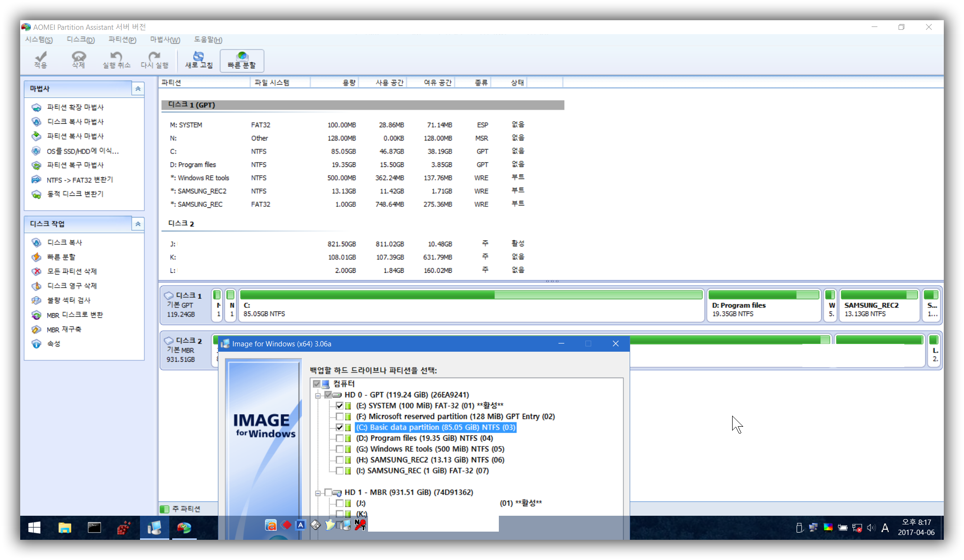964x560 pixels.
Task: Check the (J:) partition checkbox
Action: [x=340, y=503]
